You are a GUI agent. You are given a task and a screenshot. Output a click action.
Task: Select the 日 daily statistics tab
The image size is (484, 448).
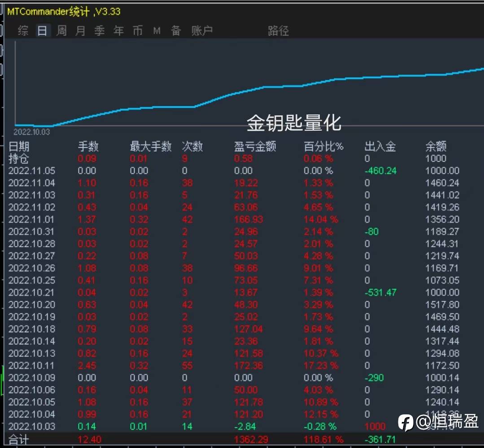click(x=42, y=31)
